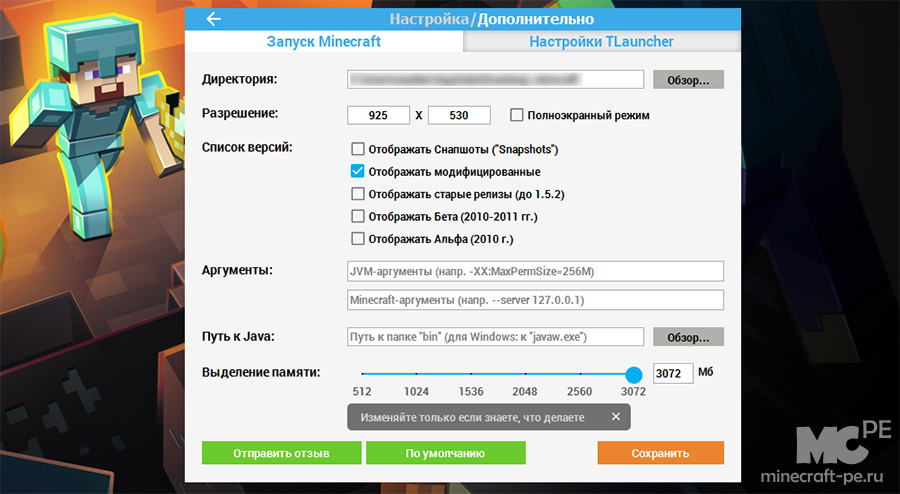Open the Настройки TLauncher tab
The image size is (900, 494).
pyautogui.click(x=601, y=41)
